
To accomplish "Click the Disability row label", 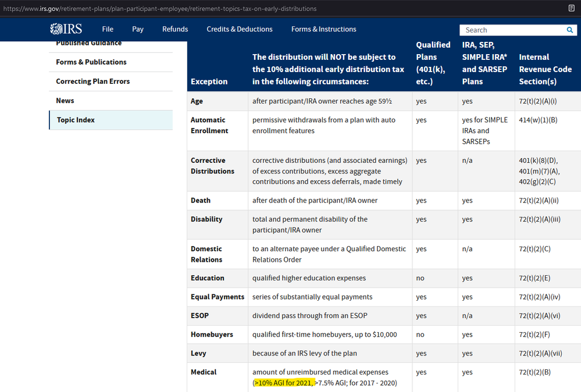I will click(x=206, y=219).
